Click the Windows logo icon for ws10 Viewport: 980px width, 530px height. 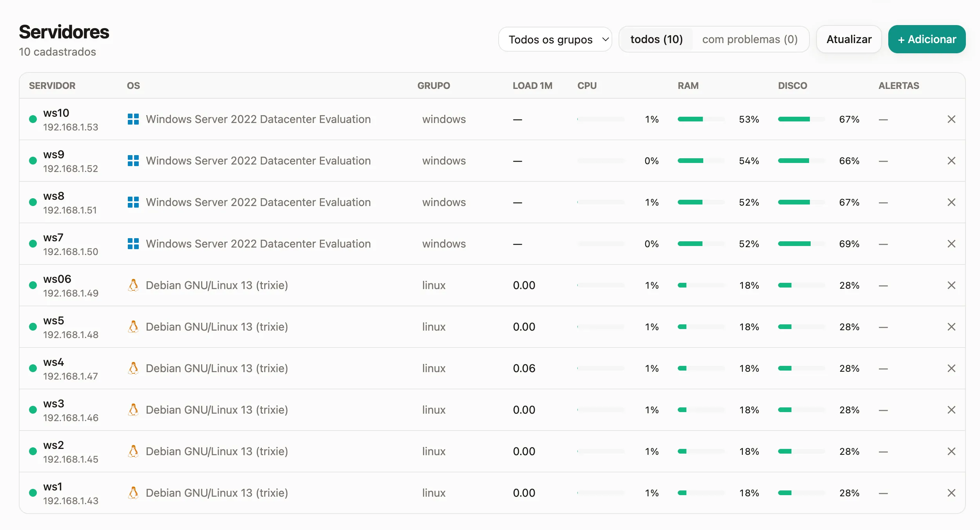pos(133,119)
